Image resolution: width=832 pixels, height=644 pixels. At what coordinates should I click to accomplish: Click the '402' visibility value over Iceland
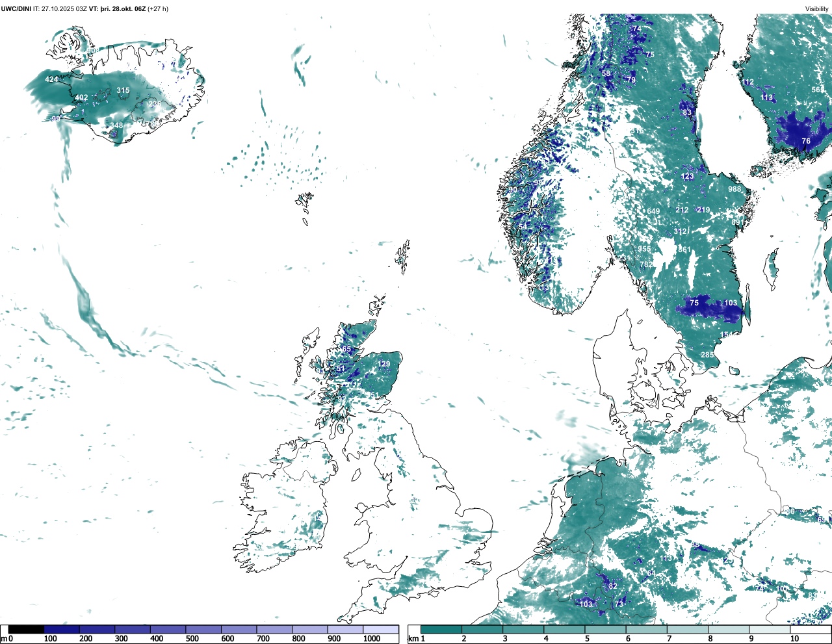tap(81, 98)
